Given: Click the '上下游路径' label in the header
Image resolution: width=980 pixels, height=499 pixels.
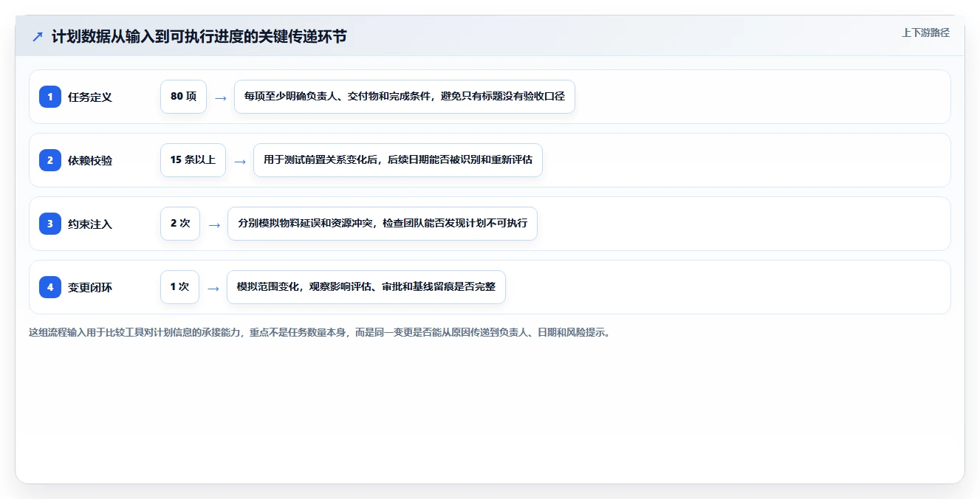Looking at the screenshot, I should [925, 32].
